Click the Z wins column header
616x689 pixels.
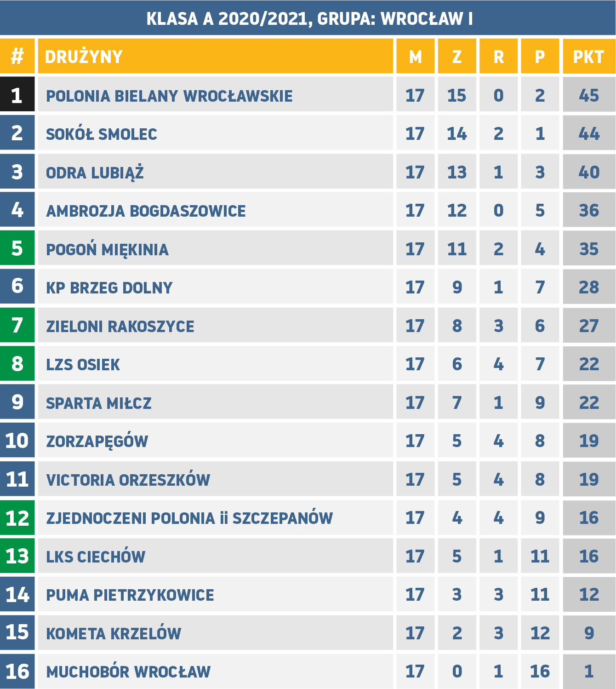pyautogui.click(x=456, y=57)
